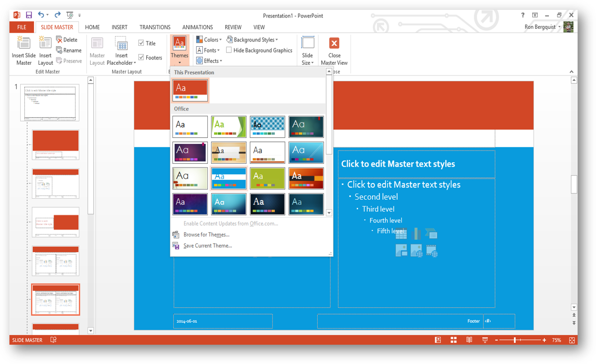
Task: Collapse the Themes gallery via Themes button
Action: tap(180, 50)
